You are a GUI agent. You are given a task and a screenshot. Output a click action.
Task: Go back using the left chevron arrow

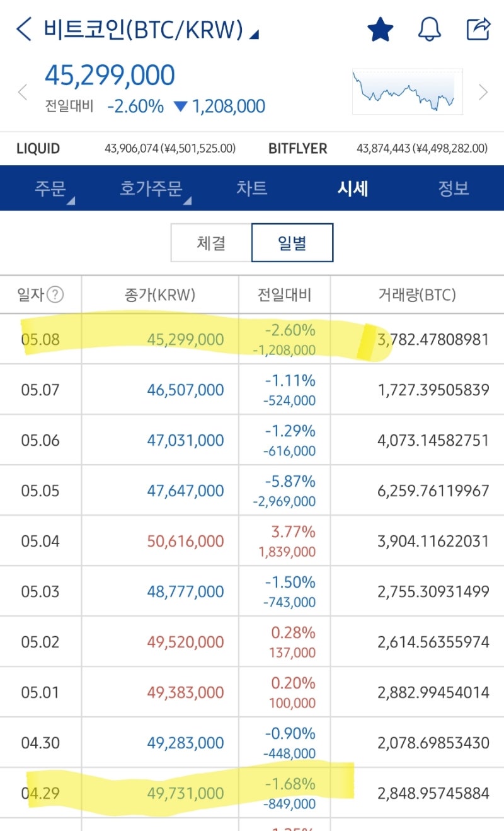23,28
